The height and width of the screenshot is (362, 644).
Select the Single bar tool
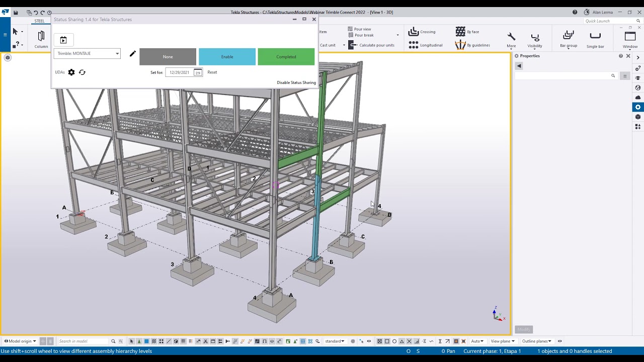click(595, 40)
